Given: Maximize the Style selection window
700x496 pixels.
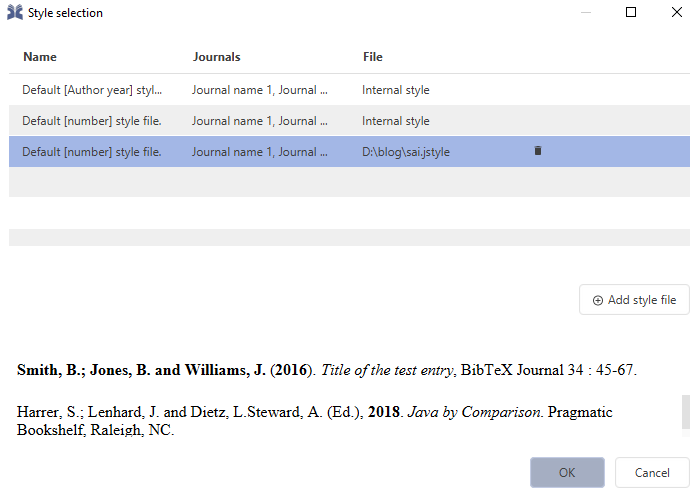Looking at the screenshot, I should pyautogui.click(x=631, y=13).
